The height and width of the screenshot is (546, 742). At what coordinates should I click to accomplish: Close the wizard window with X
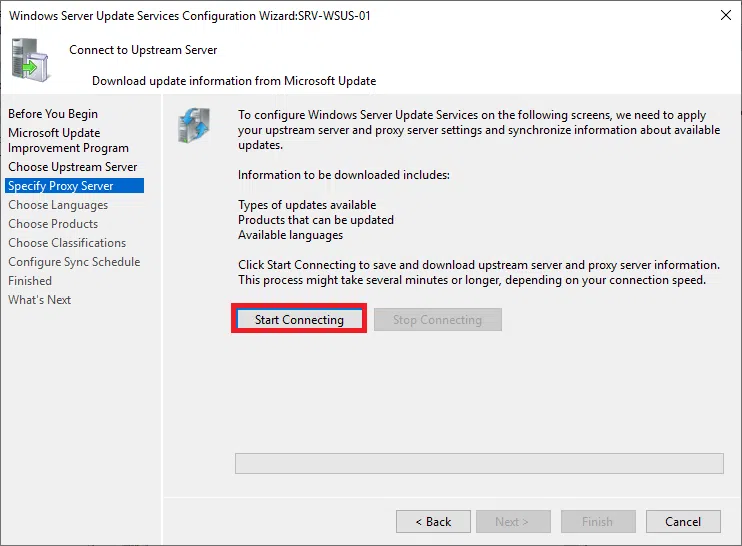pyautogui.click(x=724, y=15)
